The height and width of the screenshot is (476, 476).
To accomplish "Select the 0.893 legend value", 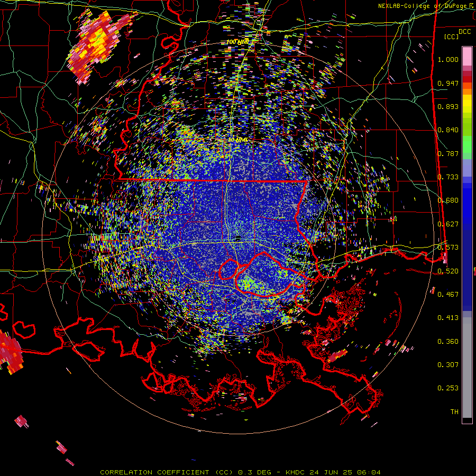I will click(x=448, y=106).
